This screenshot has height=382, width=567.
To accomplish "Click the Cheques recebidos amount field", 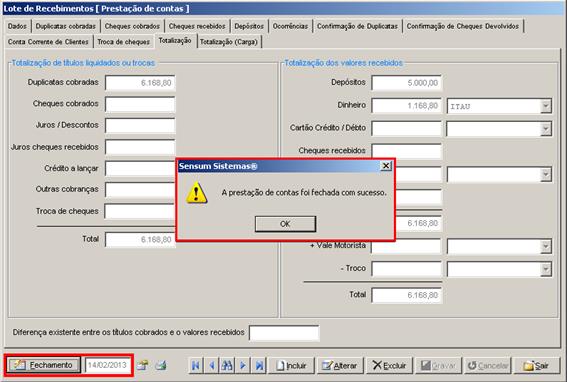I will 407,151.
